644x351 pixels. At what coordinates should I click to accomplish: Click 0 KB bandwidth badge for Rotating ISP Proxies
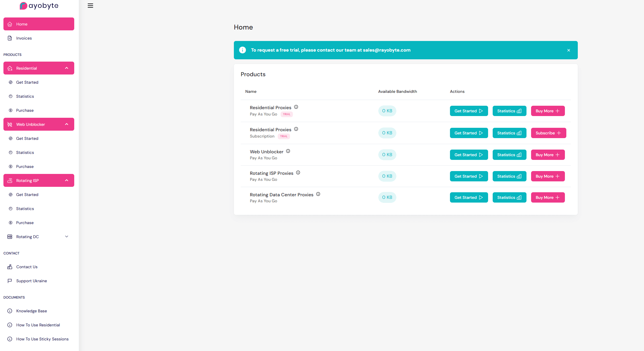[x=387, y=176]
